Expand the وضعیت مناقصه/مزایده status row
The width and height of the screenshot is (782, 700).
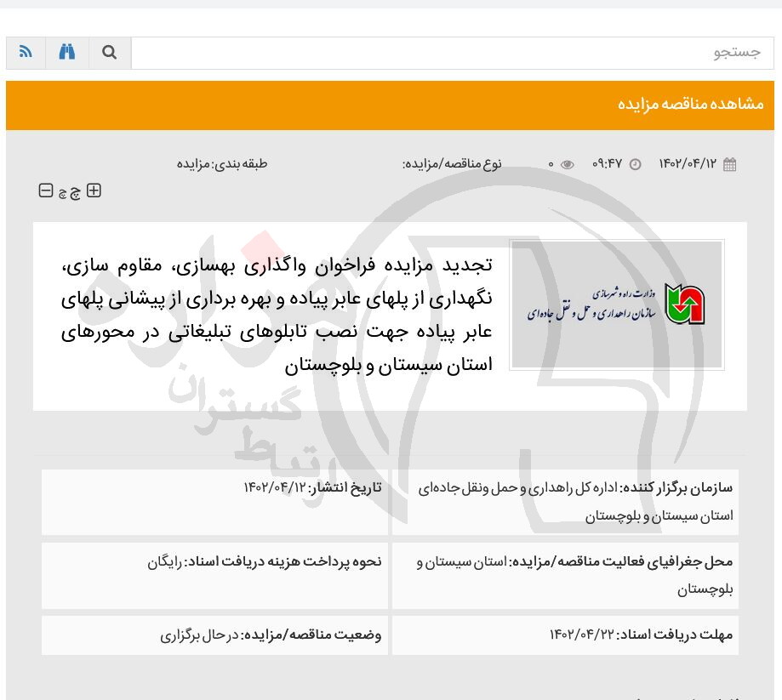pyautogui.click(x=270, y=635)
